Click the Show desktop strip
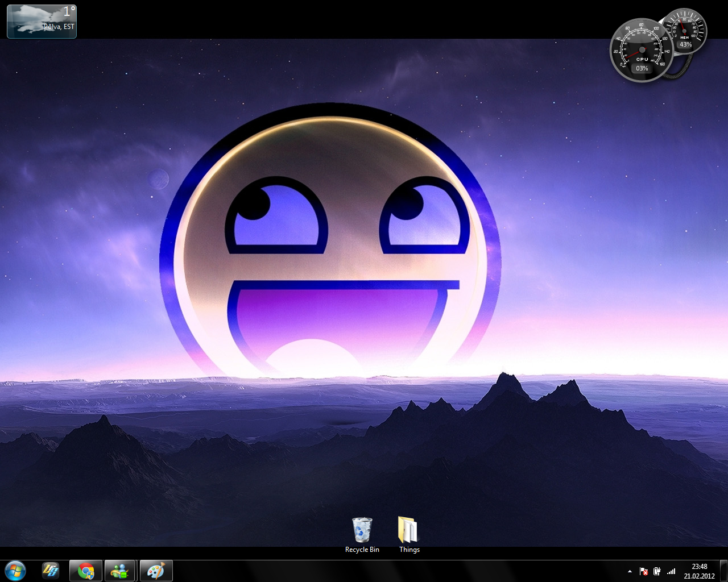Image resolution: width=728 pixels, height=582 pixels. click(x=723, y=571)
